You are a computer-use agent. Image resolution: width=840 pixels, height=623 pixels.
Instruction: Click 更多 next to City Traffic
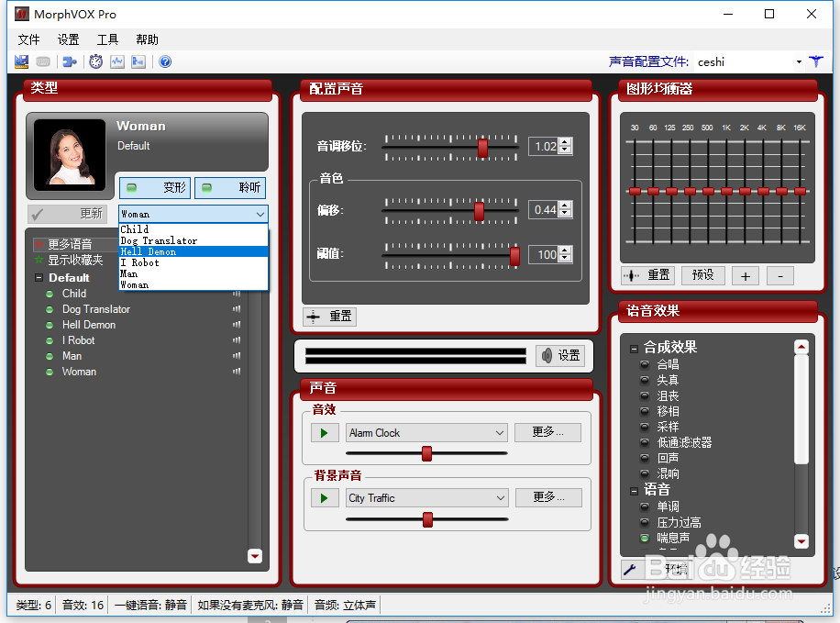pos(548,497)
